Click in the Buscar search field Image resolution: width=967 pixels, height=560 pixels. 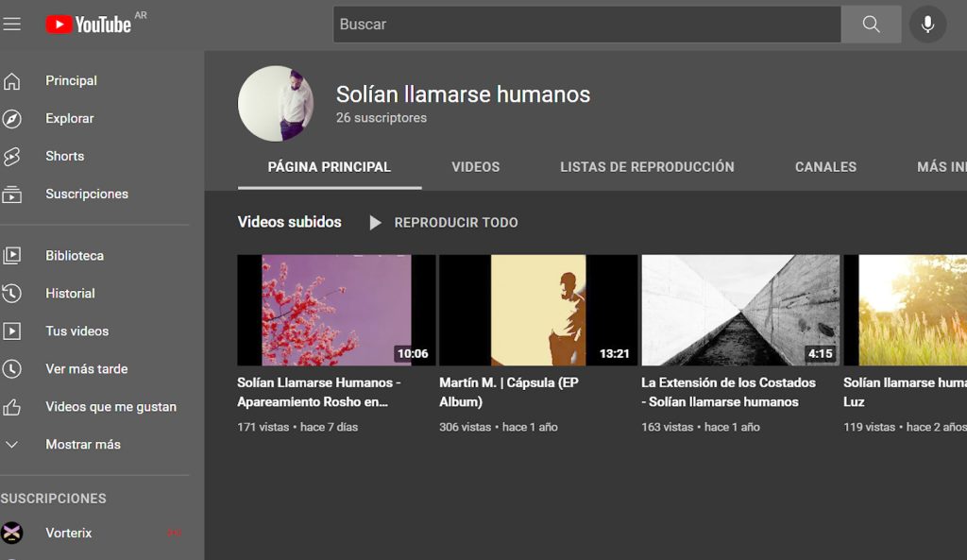(x=585, y=25)
